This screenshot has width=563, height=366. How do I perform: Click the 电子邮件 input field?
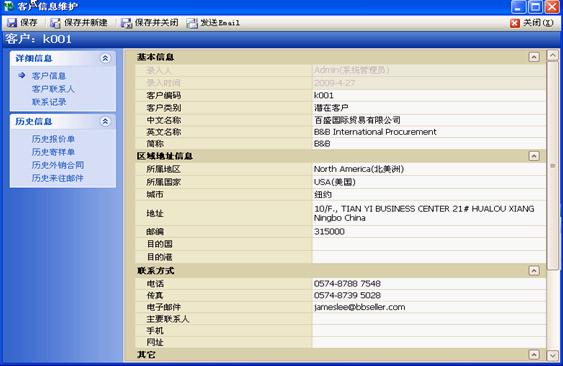click(429, 307)
